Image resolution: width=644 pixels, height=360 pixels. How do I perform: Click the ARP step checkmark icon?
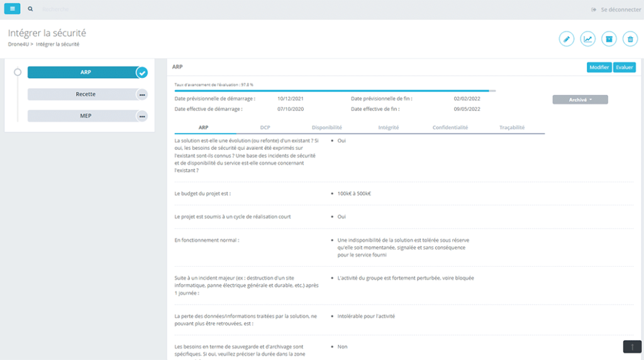pyautogui.click(x=142, y=73)
